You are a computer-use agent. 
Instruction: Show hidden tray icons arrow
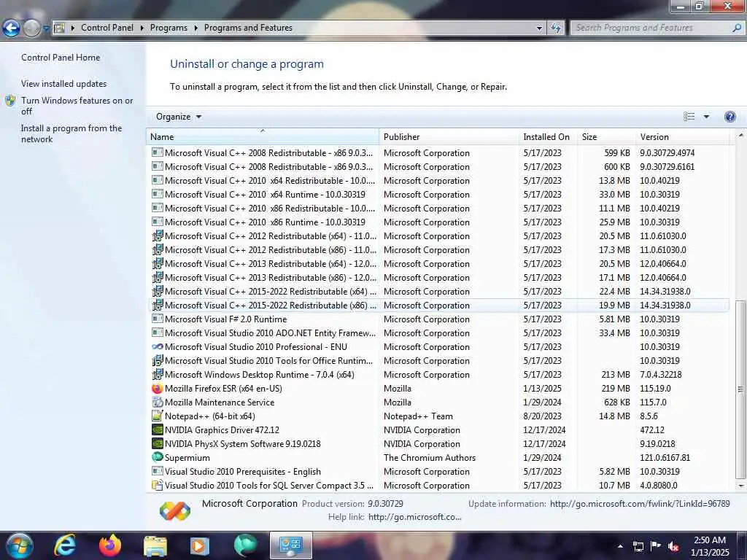coord(620,546)
